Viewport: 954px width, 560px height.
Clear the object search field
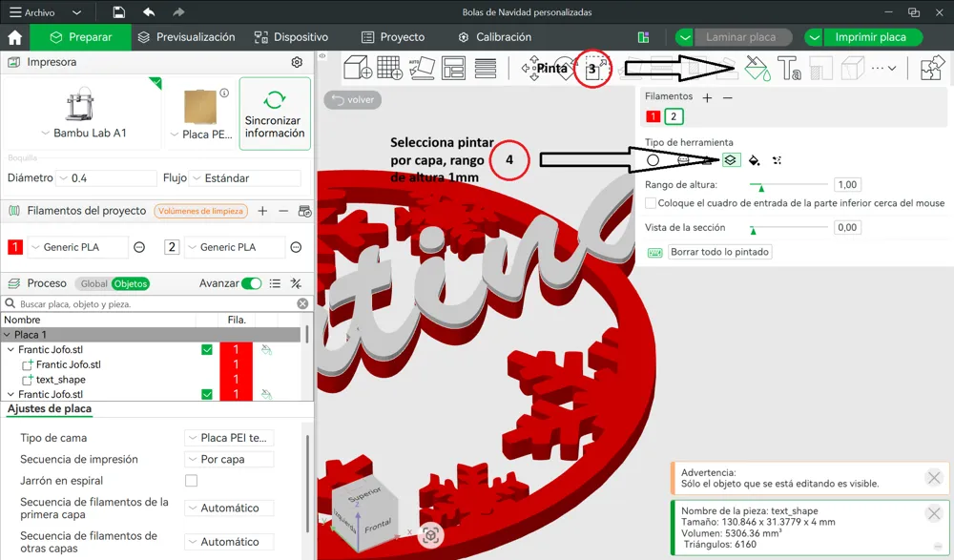pos(302,303)
